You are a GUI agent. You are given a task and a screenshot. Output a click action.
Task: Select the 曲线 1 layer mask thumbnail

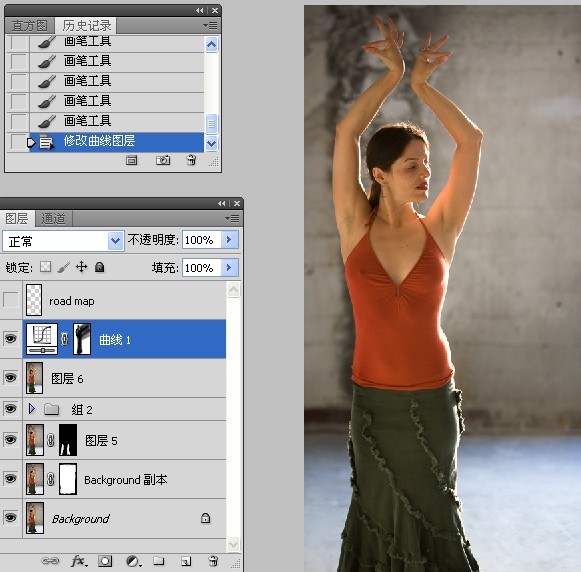tap(82, 339)
